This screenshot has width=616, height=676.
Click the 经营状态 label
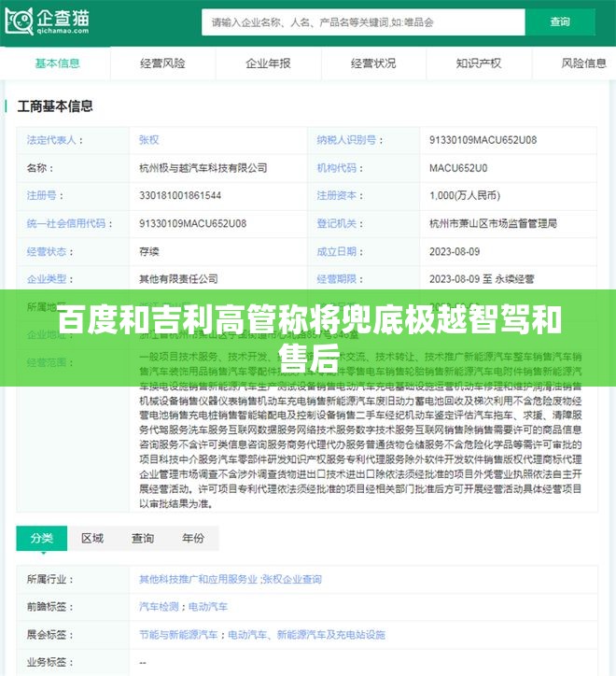(x=49, y=251)
